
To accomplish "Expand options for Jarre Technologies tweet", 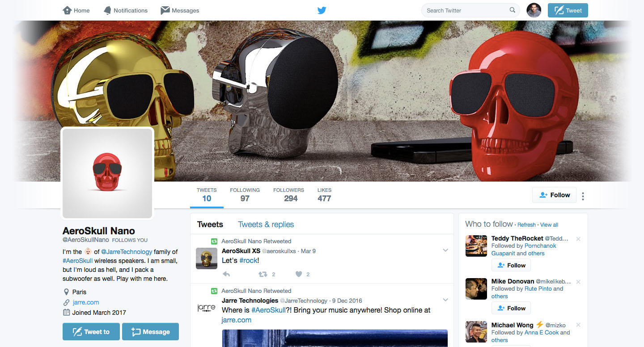I will [x=445, y=300].
